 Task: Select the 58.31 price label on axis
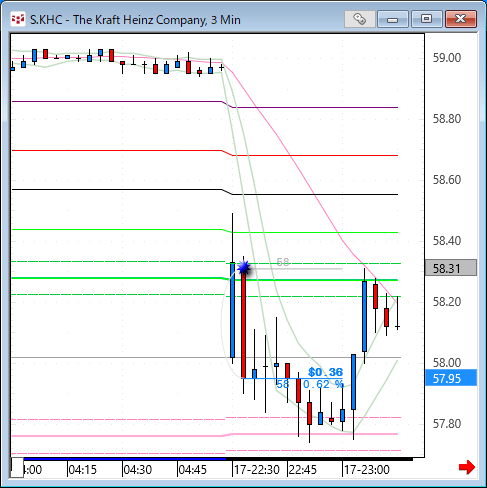coord(451,268)
